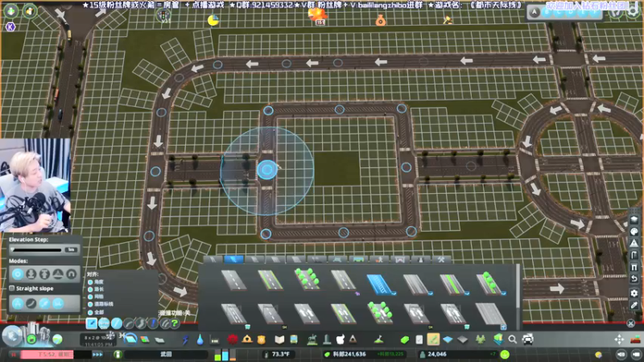644x362 pixels.
Task: Toggle second snapping option under 对齐
Action: pos(90,290)
